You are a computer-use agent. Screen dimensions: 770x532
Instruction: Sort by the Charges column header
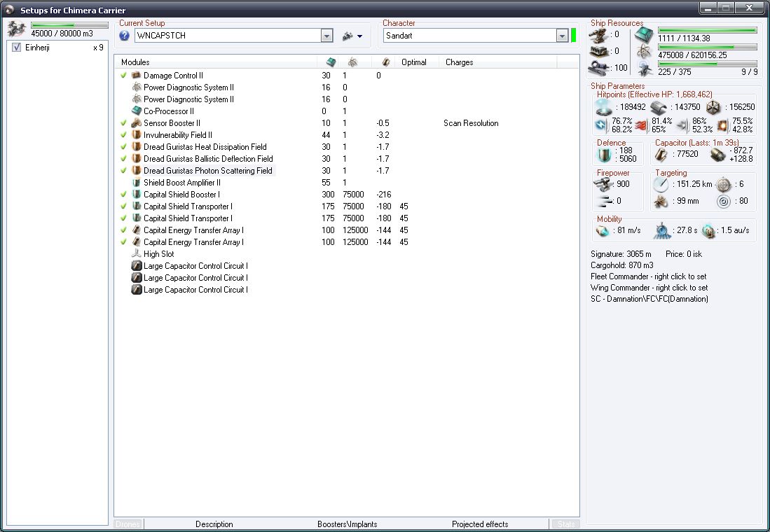coord(498,62)
